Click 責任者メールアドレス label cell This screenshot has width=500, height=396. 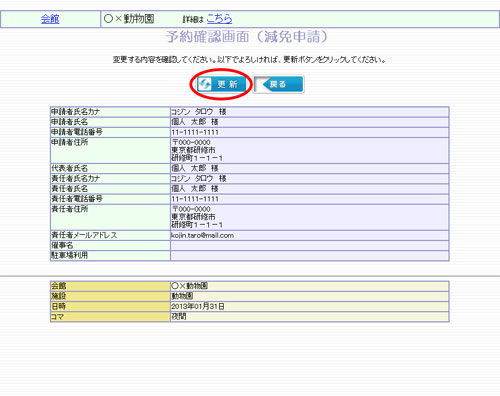coord(110,235)
